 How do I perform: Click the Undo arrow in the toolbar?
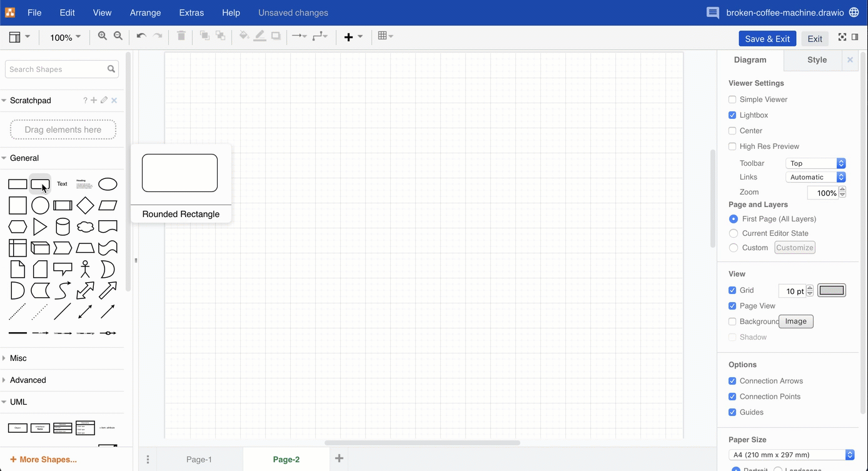click(141, 36)
